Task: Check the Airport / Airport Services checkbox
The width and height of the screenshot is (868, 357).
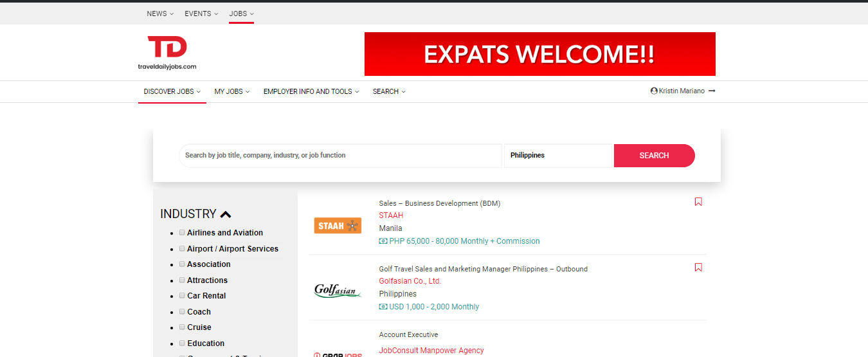Action: coord(182,249)
